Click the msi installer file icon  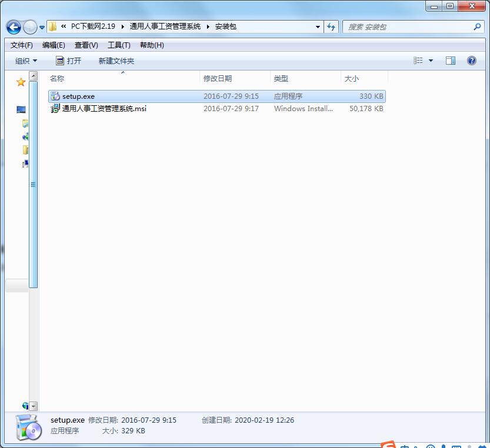coord(55,108)
